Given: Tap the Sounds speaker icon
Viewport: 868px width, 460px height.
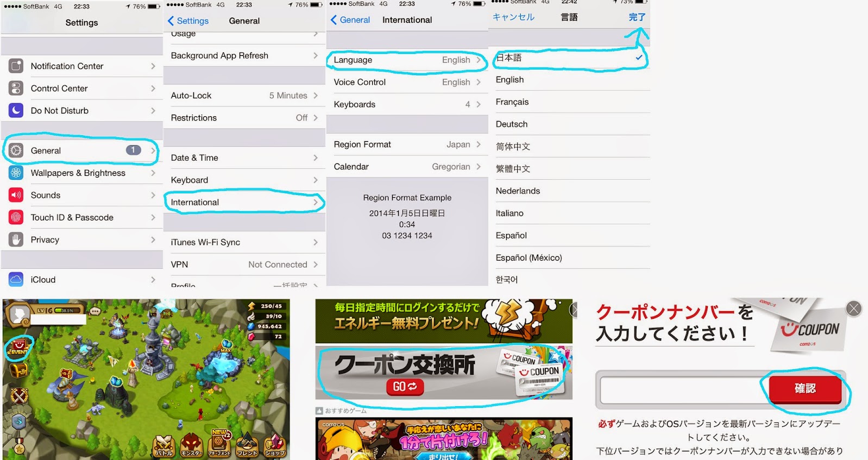Looking at the screenshot, I should (16, 195).
